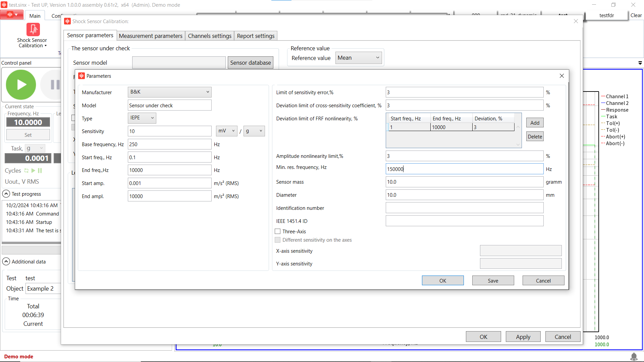Click the Model input field
This screenshot has height=362, width=644.
[x=169, y=105]
